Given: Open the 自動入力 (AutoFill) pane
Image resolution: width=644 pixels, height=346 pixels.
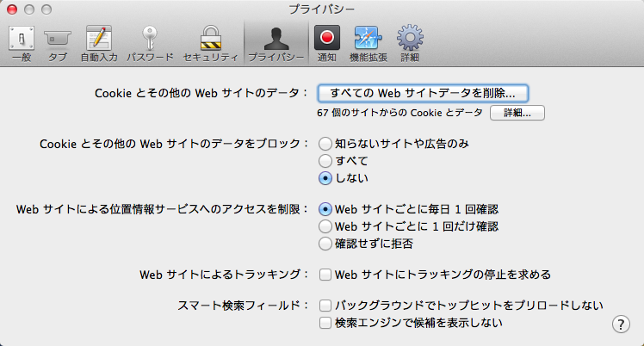Looking at the screenshot, I should pos(99,44).
